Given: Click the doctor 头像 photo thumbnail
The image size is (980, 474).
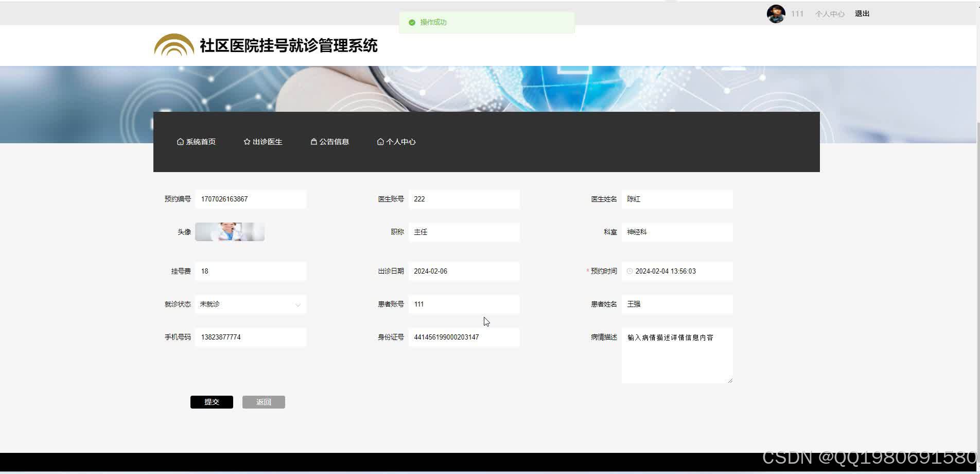Looking at the screenshot, I should tap(230, 232).
